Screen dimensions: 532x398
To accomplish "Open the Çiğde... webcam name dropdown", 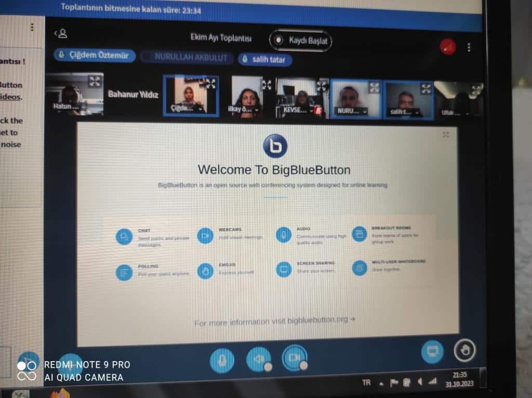I will click(x=187, y=108).
